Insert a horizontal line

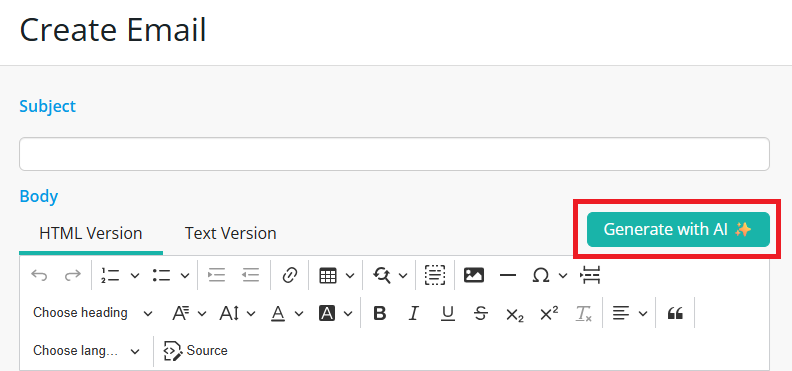click(x=508, y=275)
